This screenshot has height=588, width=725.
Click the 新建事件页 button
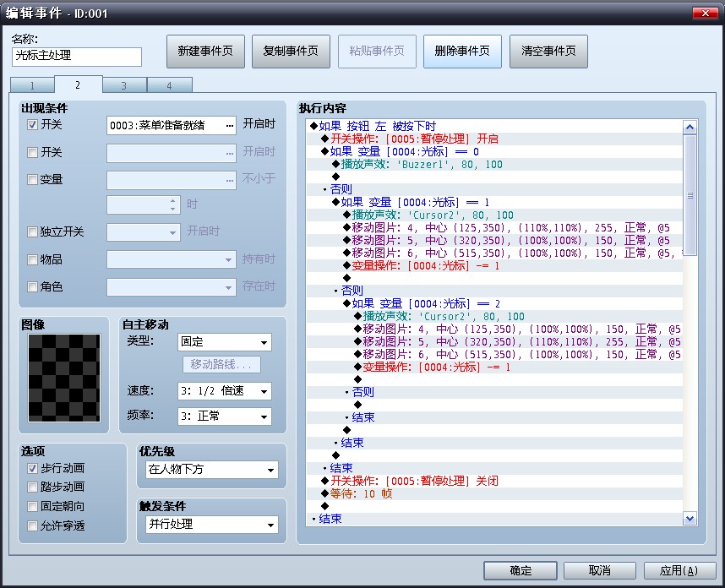[205, 52]
